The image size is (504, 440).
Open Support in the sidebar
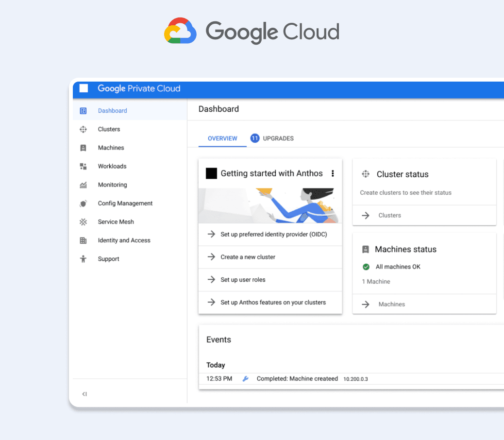coord(130,259)
